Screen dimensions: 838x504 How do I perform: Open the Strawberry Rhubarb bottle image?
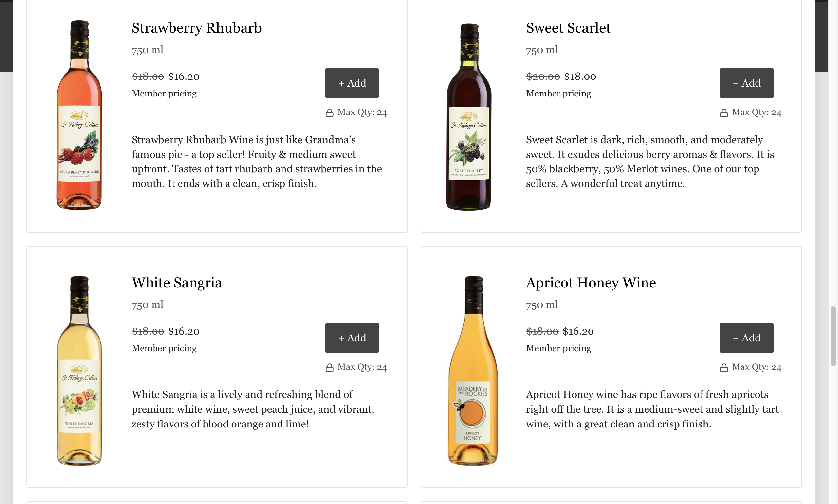[79, 115]
